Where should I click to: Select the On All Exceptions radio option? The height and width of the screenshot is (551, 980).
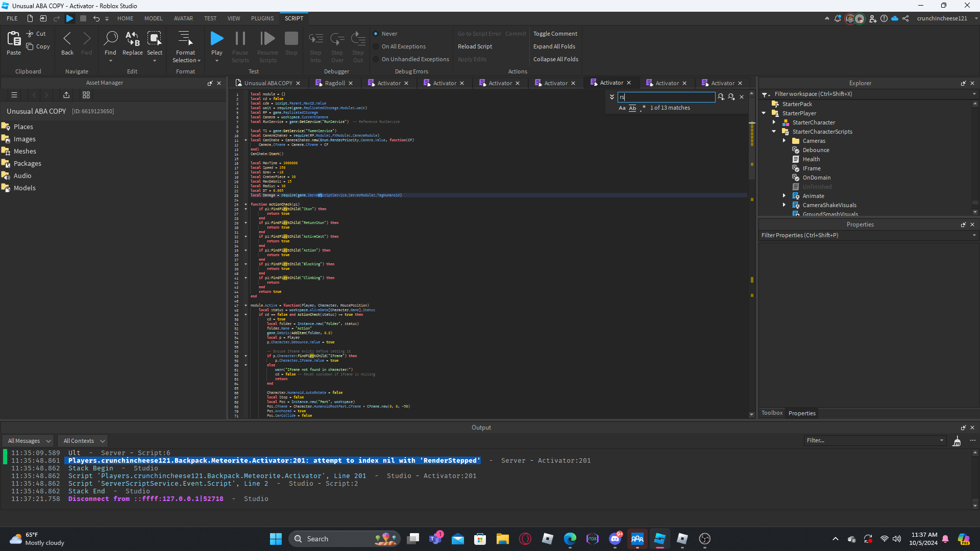pos(376,46)
